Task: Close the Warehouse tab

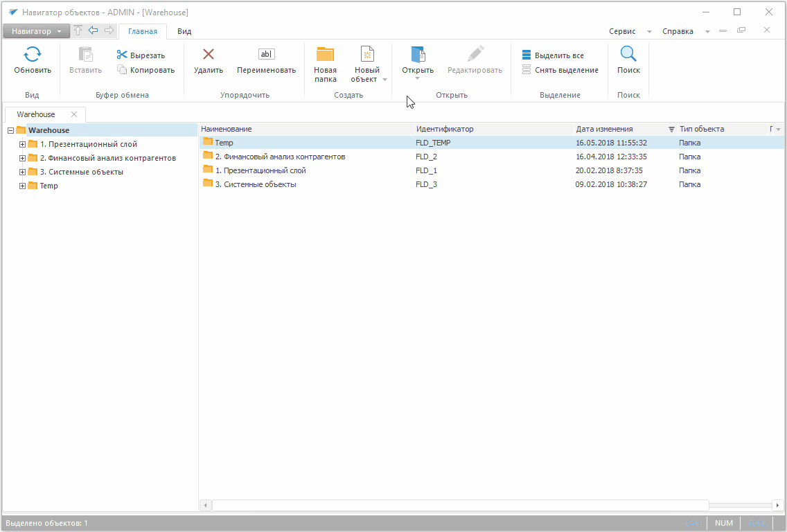Action: (x=73, y=114)
